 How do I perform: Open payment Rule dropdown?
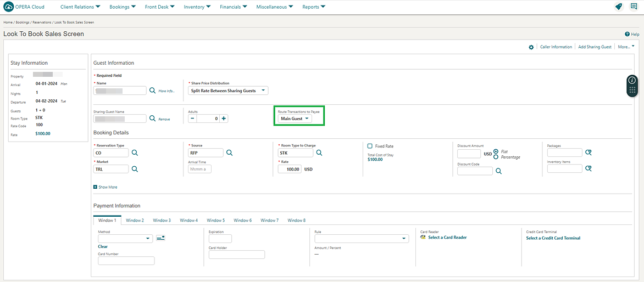(x=362, y=238)
